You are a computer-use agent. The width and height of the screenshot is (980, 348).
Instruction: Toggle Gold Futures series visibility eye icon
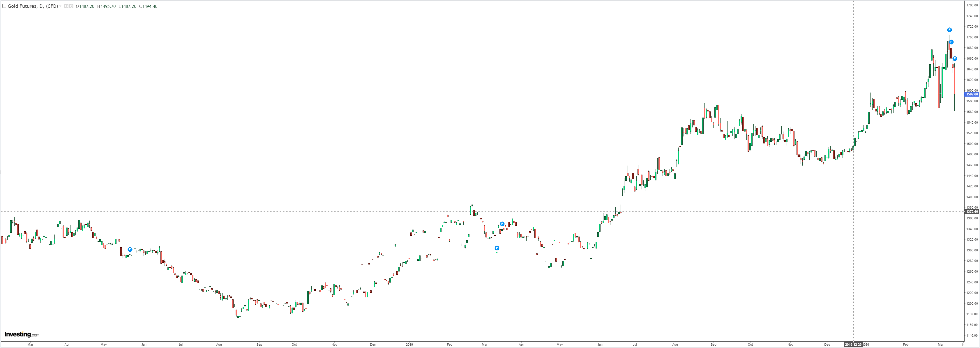click(x=66, y=6)
